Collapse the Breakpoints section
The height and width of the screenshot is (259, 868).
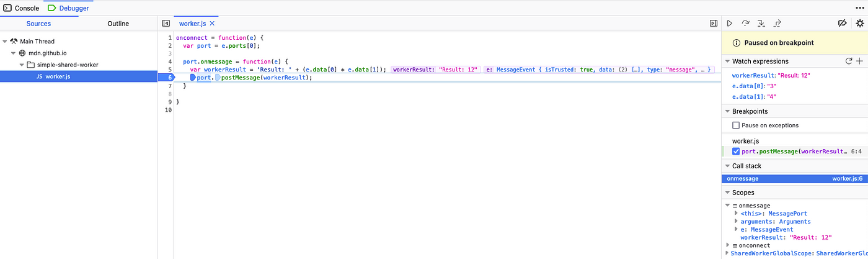click(x=727, y=112)
